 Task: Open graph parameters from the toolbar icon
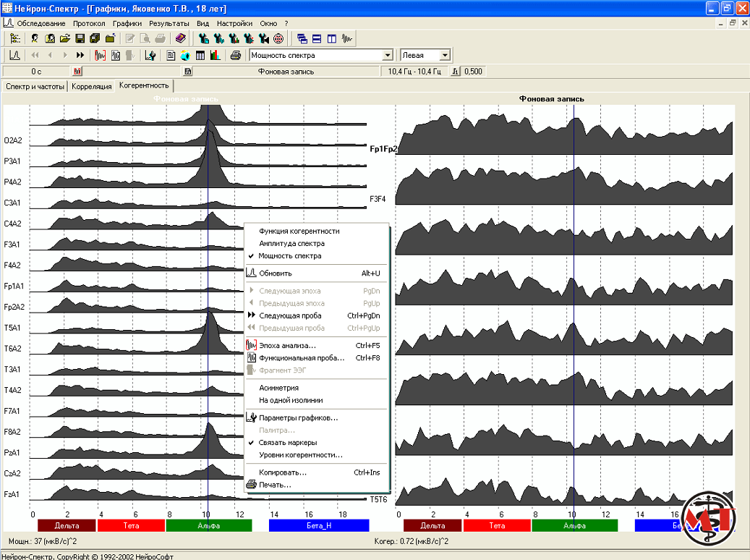coord(150,55)
